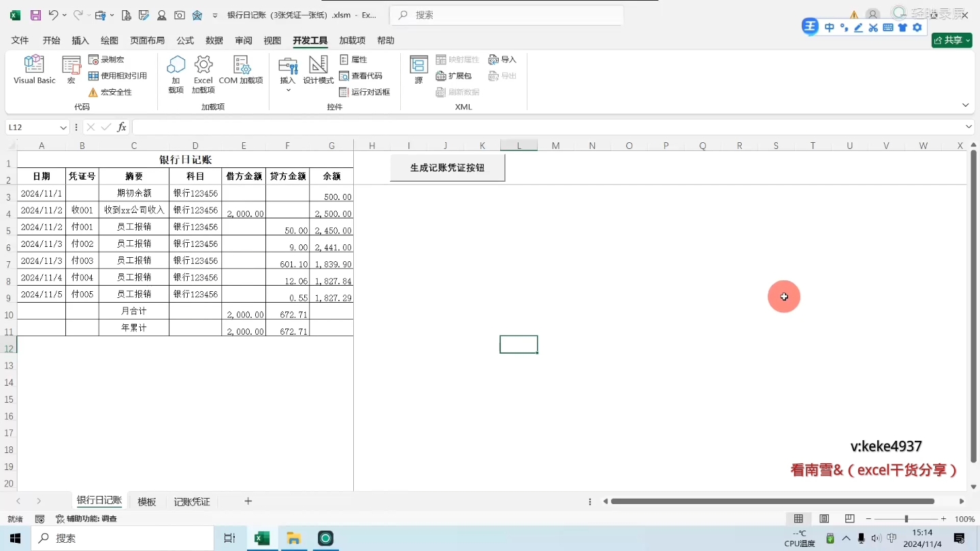Click the horizontal scrollbar thumb
Screen dimensions: 980x551
772,501
